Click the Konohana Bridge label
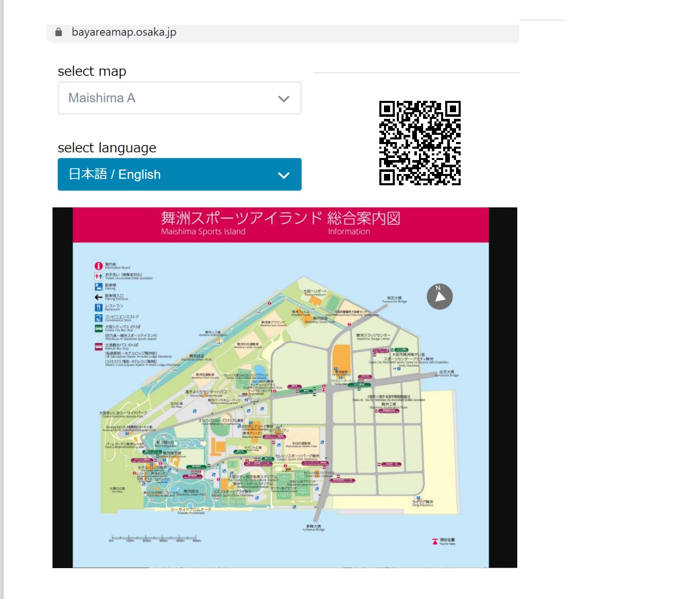This screenshot has height=599, width=700. click(x=447, y=374)
